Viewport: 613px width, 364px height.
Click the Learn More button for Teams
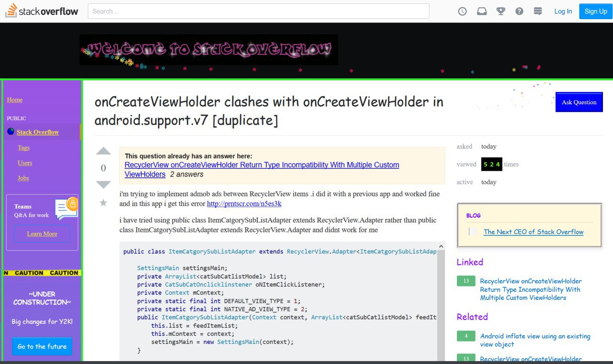coord(42,234)
